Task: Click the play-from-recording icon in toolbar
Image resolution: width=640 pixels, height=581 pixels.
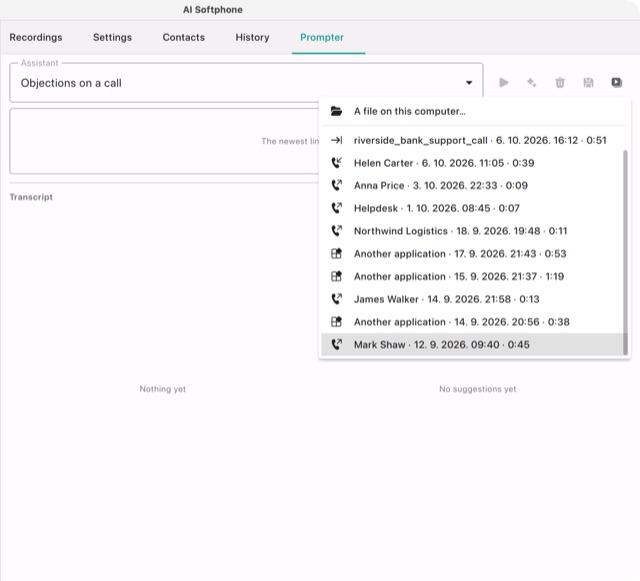Action: point(616,82)
